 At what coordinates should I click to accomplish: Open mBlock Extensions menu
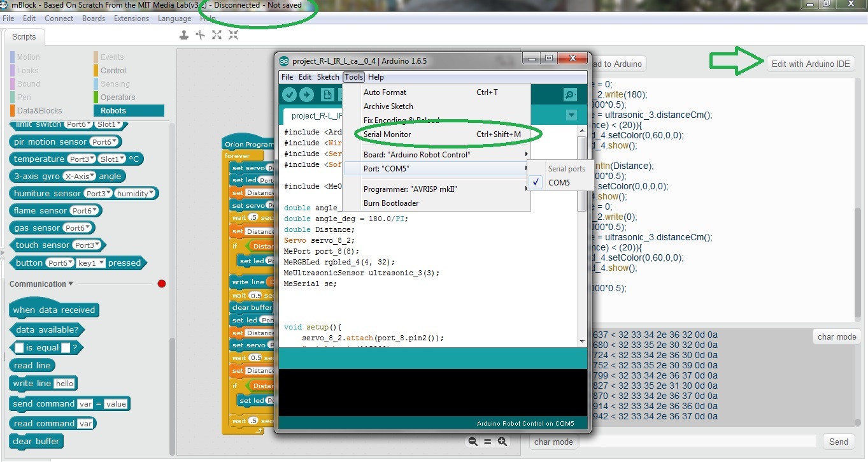point(131,18)
